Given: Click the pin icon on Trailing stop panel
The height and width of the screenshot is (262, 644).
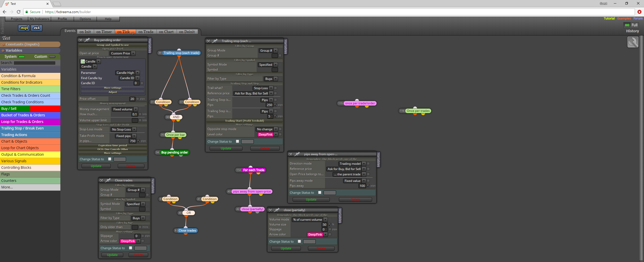Looking at the screenshot, I should click(x=215, y=41).
